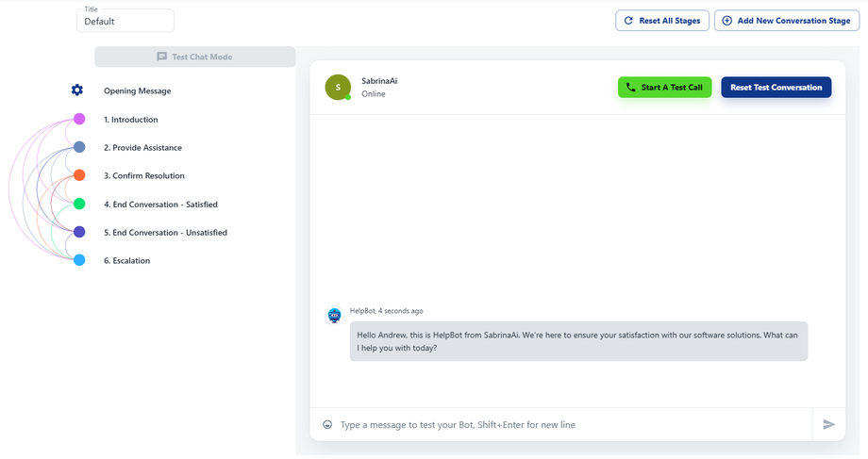The image size is (868, 459).
Task: Open 5. End Conversation - Unsatisfied stage
Action: click(165, 233)
